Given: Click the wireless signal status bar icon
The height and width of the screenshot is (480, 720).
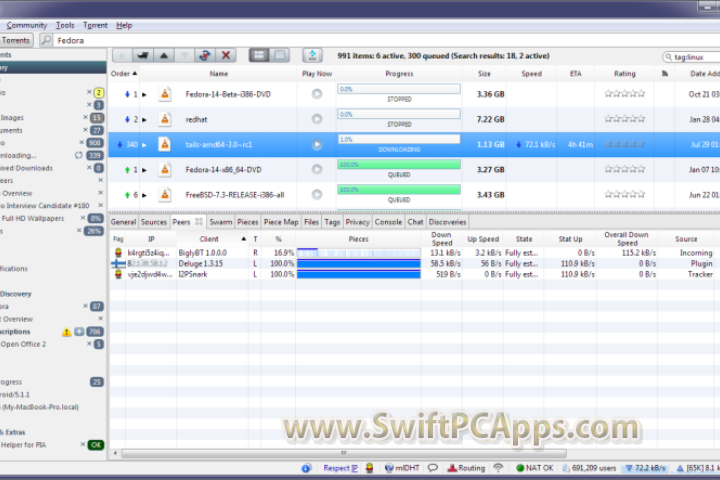Looking at the screenshot, I should tap(498, 468).
